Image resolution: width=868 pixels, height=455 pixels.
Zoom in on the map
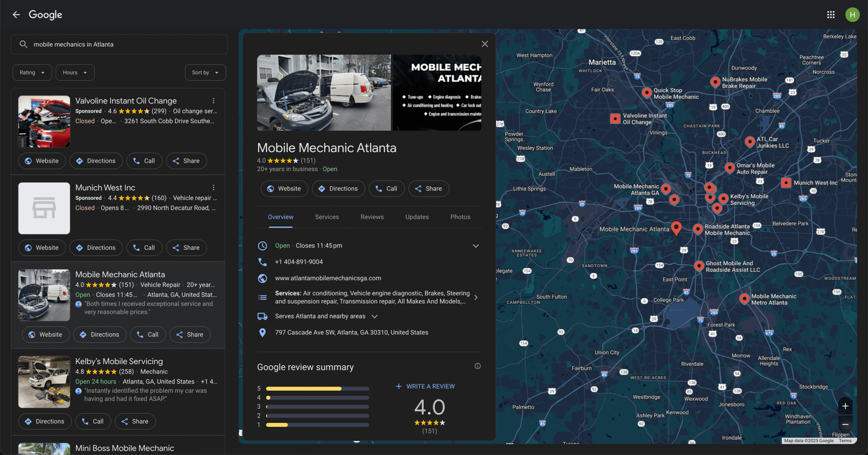coord(845,406)
